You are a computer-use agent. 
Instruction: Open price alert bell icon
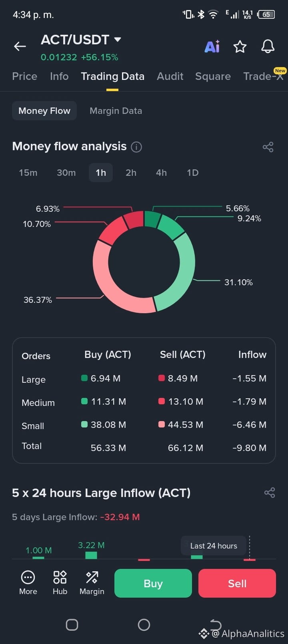[268, 47]
